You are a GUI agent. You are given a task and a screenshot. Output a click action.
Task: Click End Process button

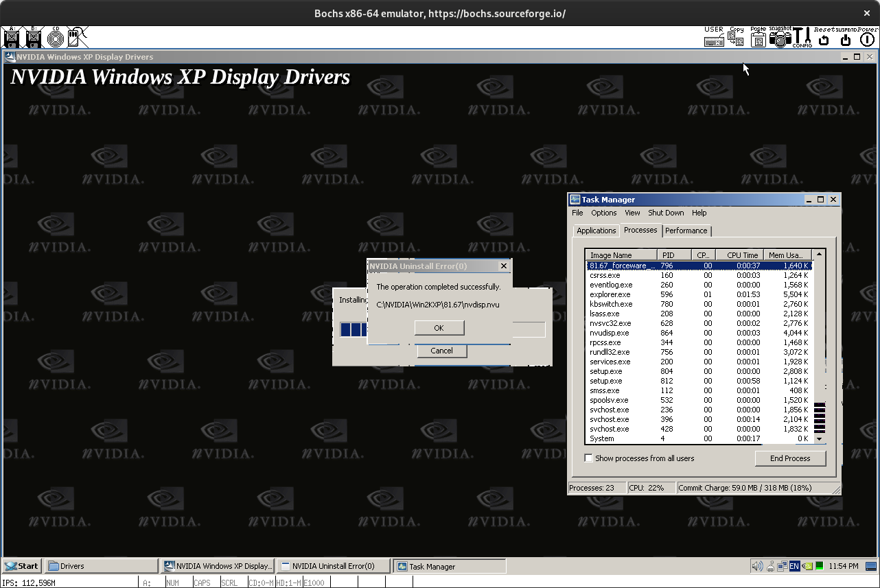790,458
